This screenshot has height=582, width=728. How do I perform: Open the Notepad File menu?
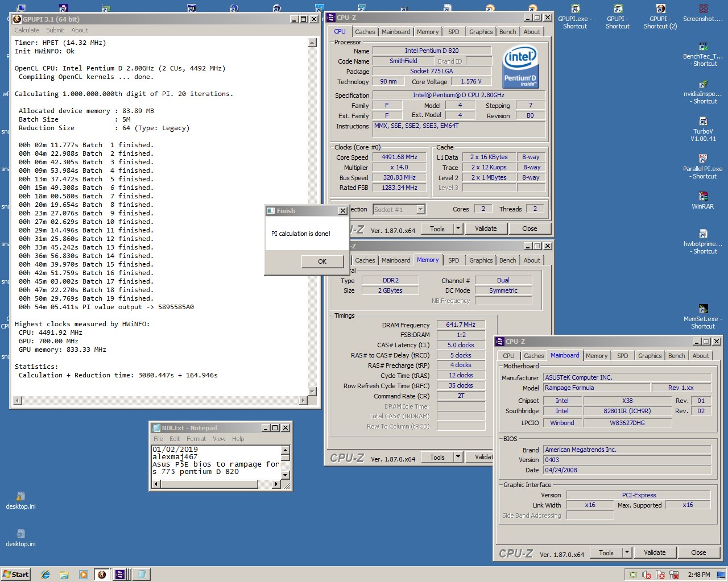[158, 439]
